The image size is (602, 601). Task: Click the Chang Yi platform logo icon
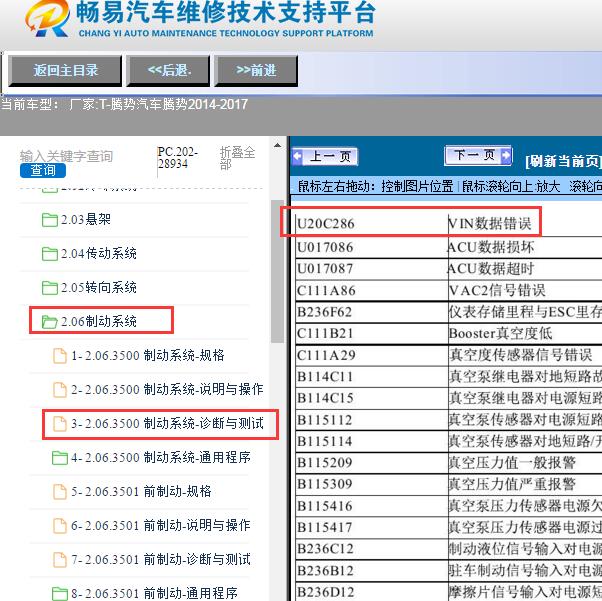(x=47, y=18)
